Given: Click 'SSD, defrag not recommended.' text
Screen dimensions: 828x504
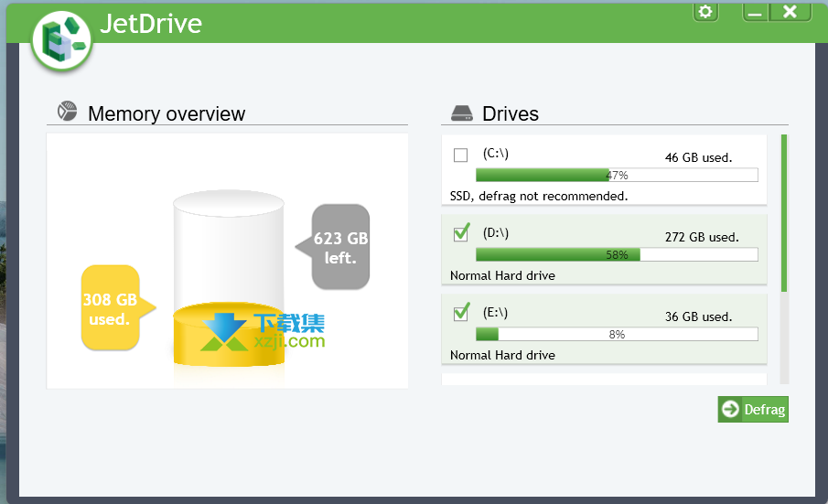Looking at the screenshot, I should point(539,197).
